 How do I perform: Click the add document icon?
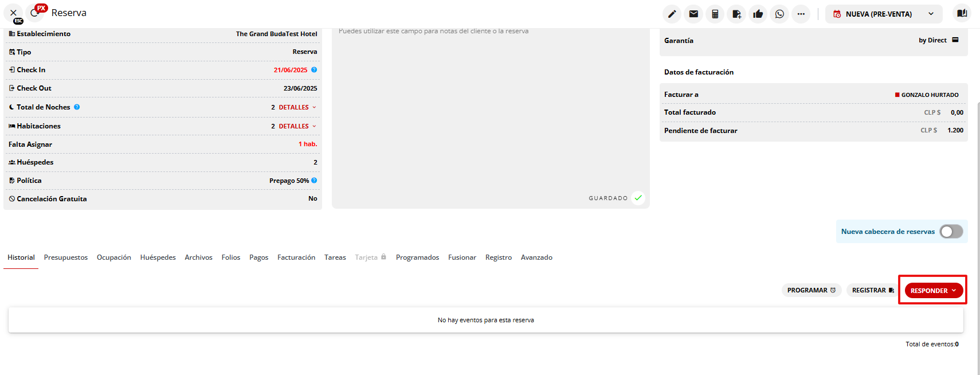(x=736, y=14)
